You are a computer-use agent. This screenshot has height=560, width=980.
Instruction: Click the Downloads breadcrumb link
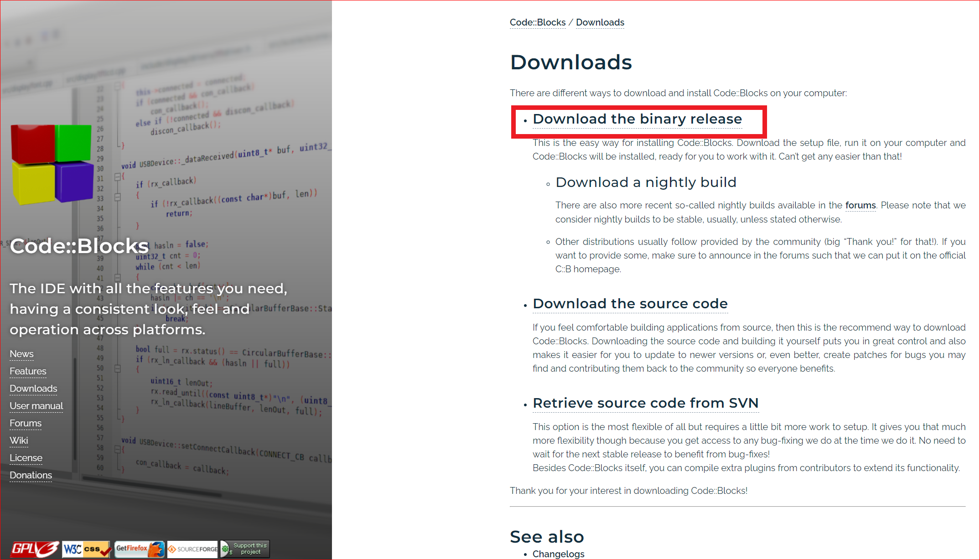pos(600,22)
